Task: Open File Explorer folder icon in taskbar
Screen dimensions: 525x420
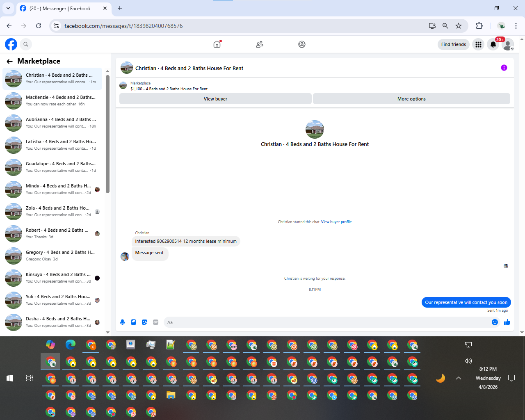Action: [171, 395]
